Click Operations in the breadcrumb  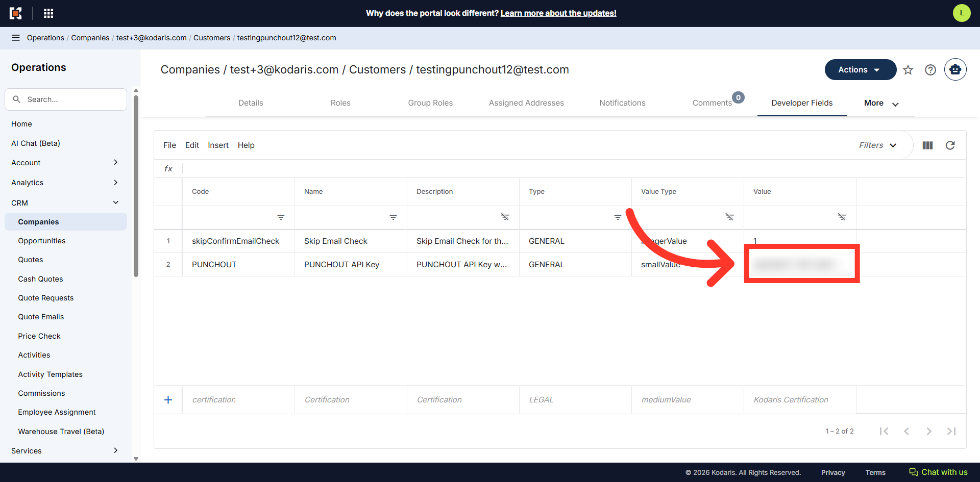coord(45,38)
